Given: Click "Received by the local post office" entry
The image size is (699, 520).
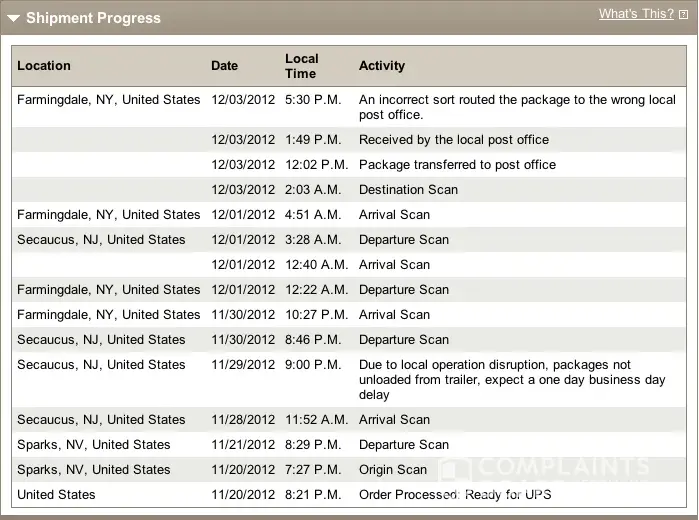Looking at the screenshot, I should 453,140.
